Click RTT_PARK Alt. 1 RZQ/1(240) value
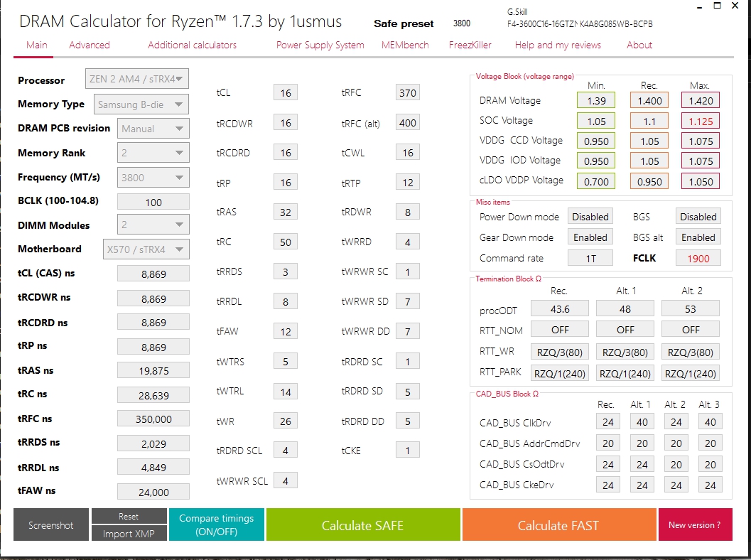751x560 pixels. pos(625,373)
